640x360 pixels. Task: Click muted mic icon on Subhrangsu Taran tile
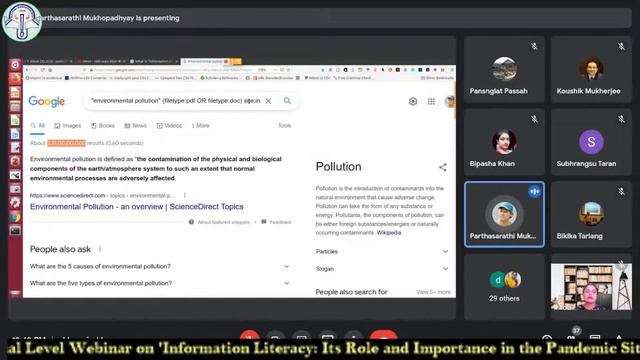pyautogui.click(x=621, y=119)
